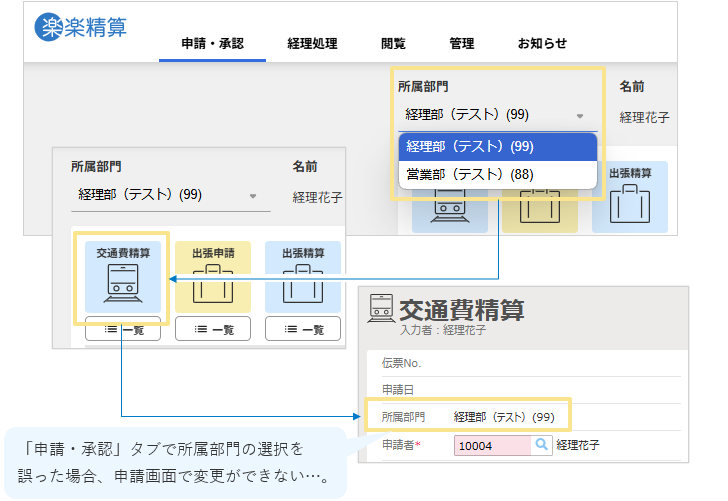The height and width of the screenshot is (501, 728).
Task: Open the お知らせ tab
Action: click(x=542, y=44)
